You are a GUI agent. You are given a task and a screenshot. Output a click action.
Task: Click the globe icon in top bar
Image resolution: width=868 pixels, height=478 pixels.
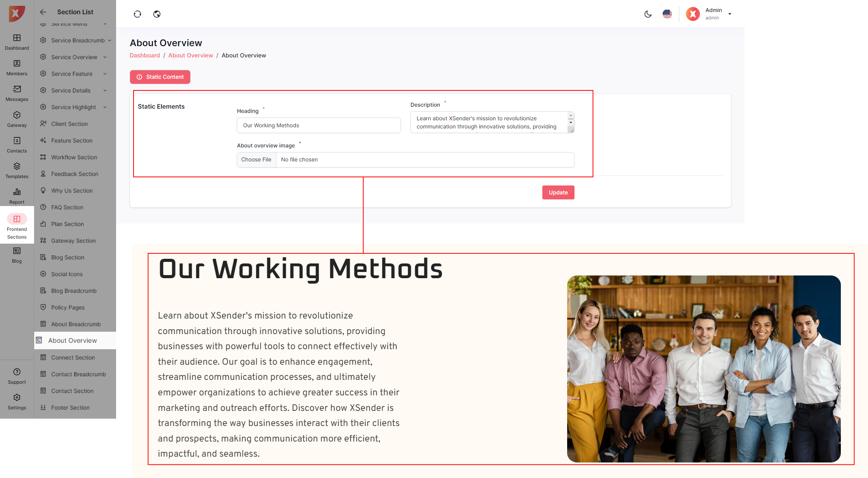point(157,14)
